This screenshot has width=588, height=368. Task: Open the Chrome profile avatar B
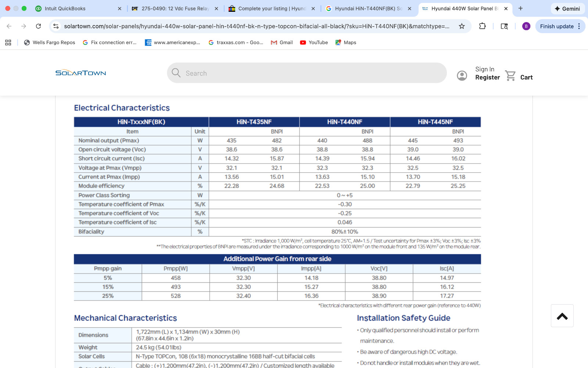526,26
